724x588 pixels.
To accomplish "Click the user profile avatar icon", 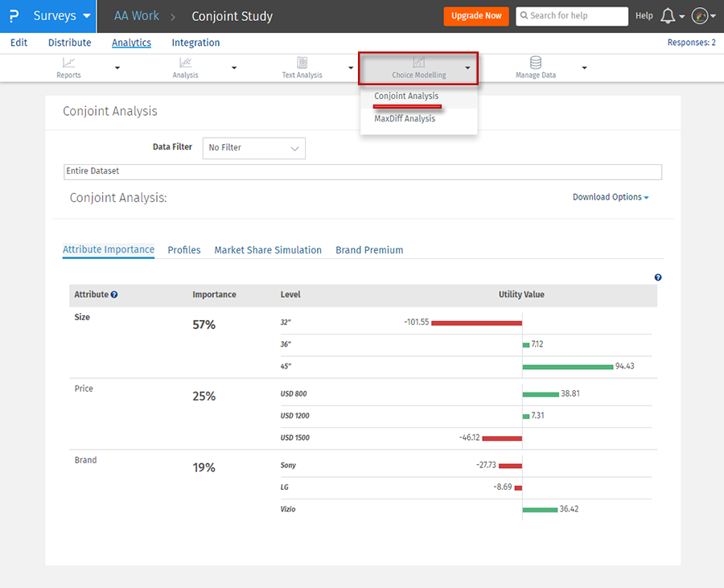I will 700,16.
